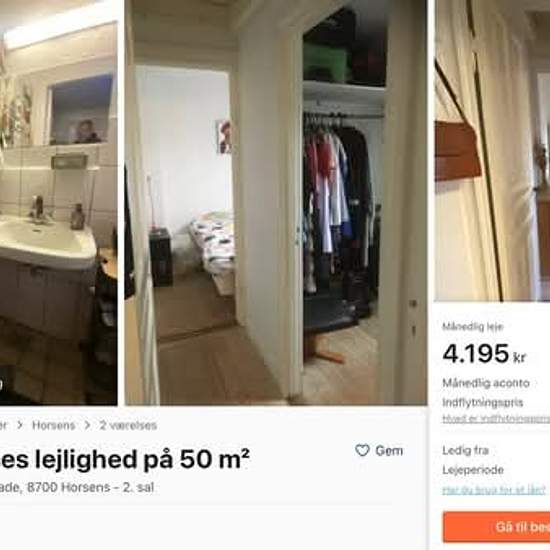Go to the Horsens breadcrumb

[x=54, y=425]
